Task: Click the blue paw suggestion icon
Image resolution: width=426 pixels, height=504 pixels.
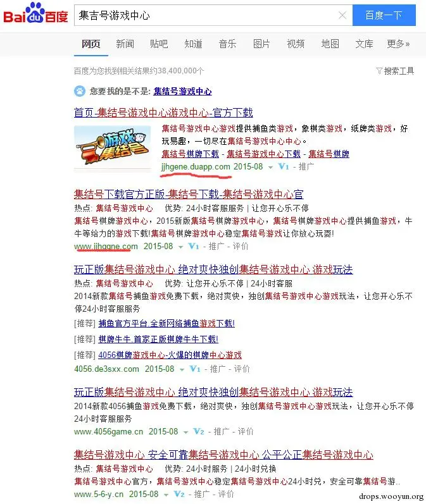Action: point(80,91)
